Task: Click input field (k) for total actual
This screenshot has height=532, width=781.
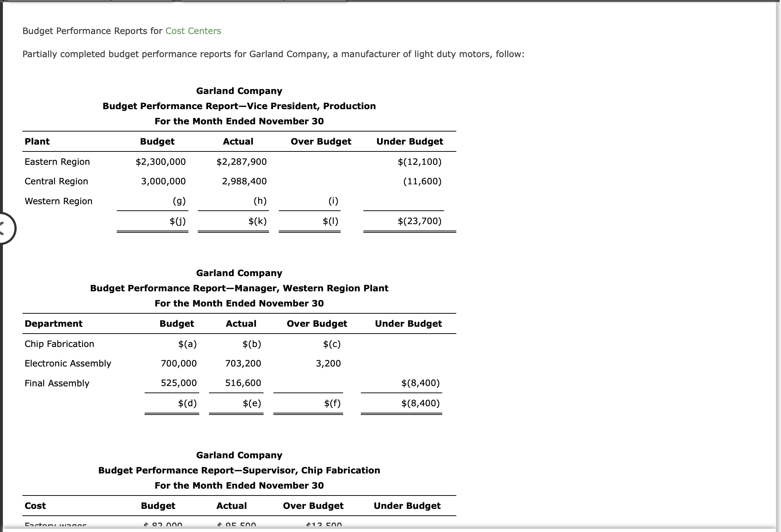Action: click(x=258, y=221)
